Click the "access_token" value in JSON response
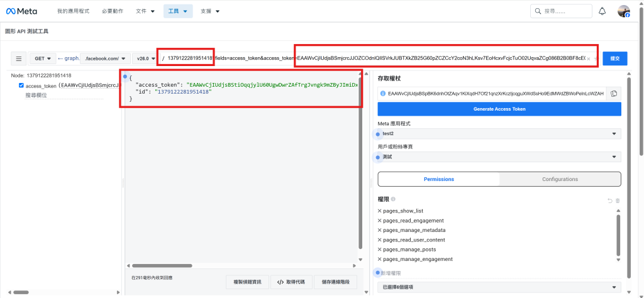This screenshot has height=298, width=644. (x=272, y=85)
